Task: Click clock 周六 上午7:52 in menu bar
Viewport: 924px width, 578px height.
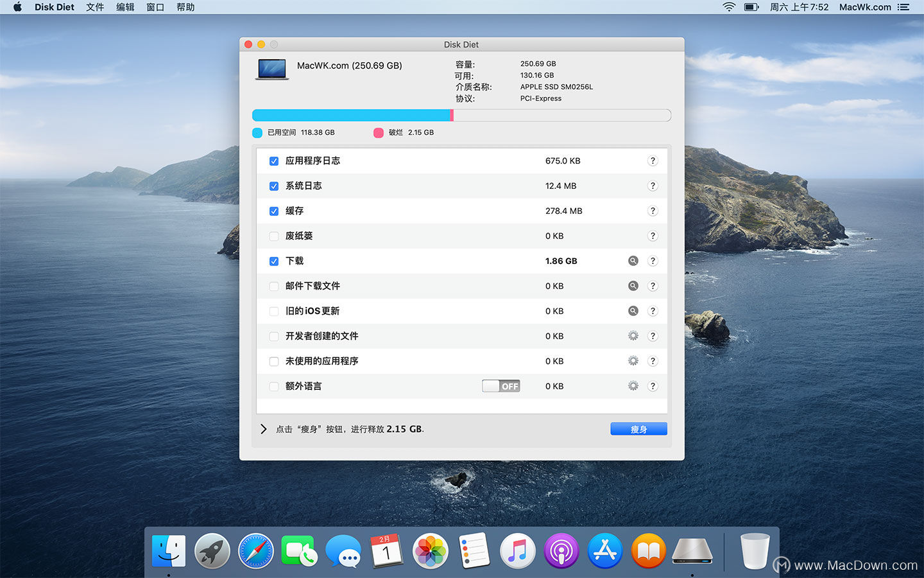Action: 799,7
